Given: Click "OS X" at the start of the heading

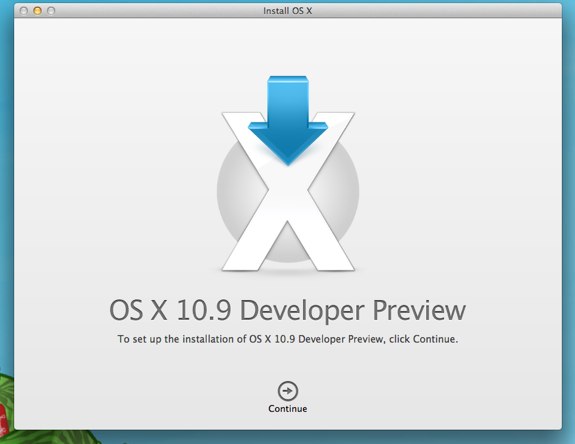Looking at the screenshot, I should 138,311.
